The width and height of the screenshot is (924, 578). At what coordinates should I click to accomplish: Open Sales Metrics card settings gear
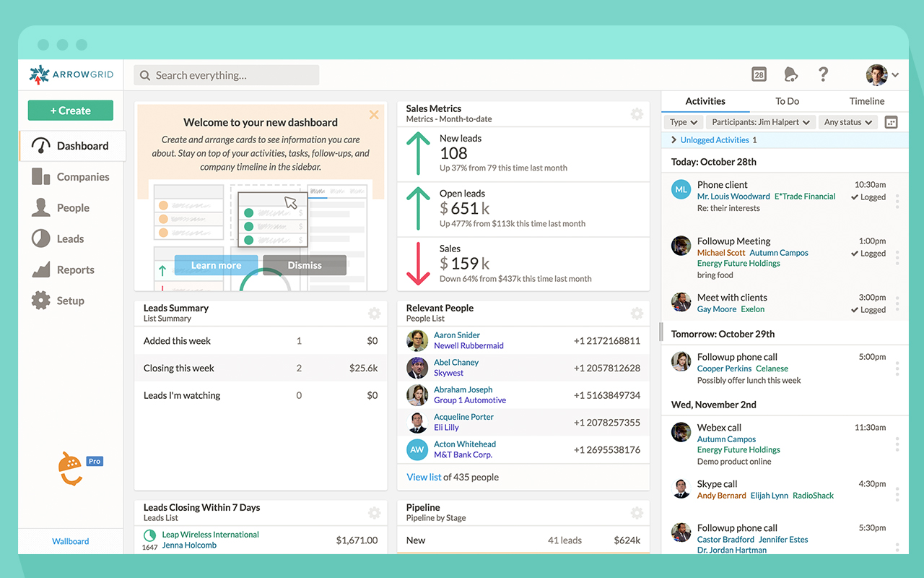click(x=637, y=114)
